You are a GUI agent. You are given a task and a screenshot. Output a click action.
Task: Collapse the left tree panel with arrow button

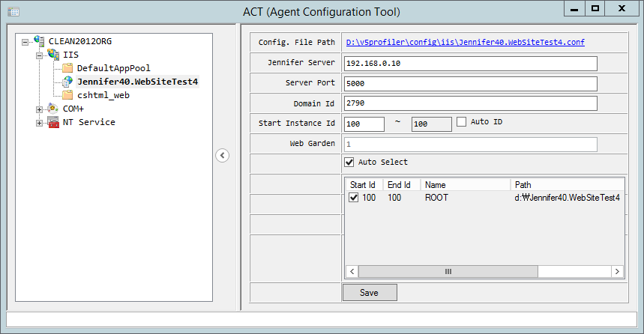222,155
